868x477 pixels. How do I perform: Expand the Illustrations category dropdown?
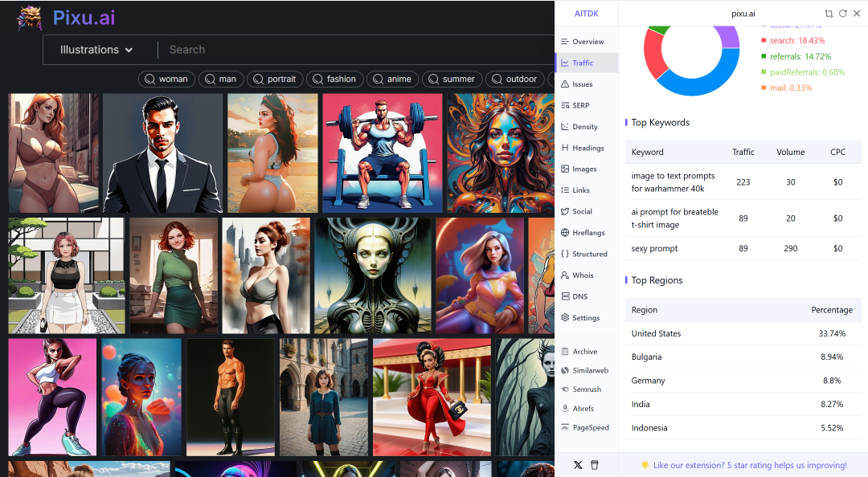pyautogui.click(x=96, y=50)
